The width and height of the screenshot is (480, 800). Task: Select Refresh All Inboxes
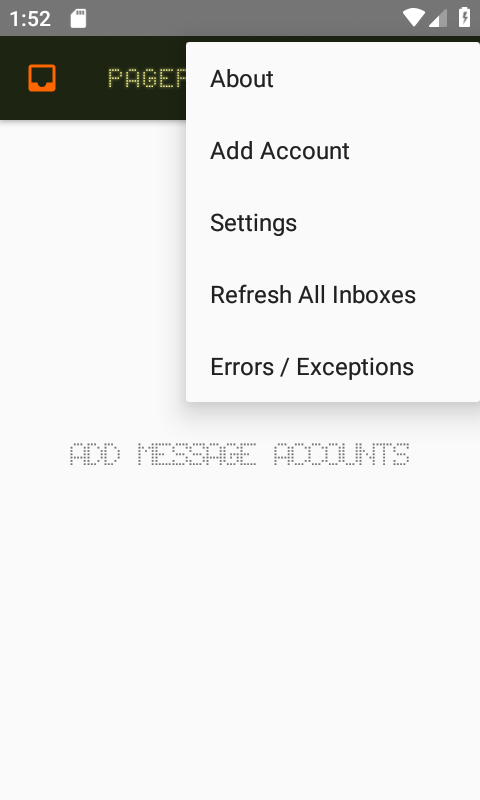(x=333, y=295)
